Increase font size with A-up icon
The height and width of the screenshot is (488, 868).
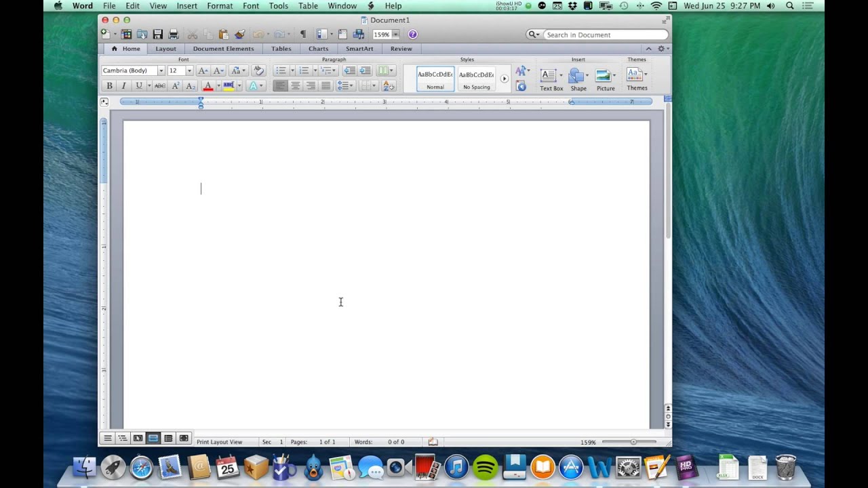click(203, 70)
